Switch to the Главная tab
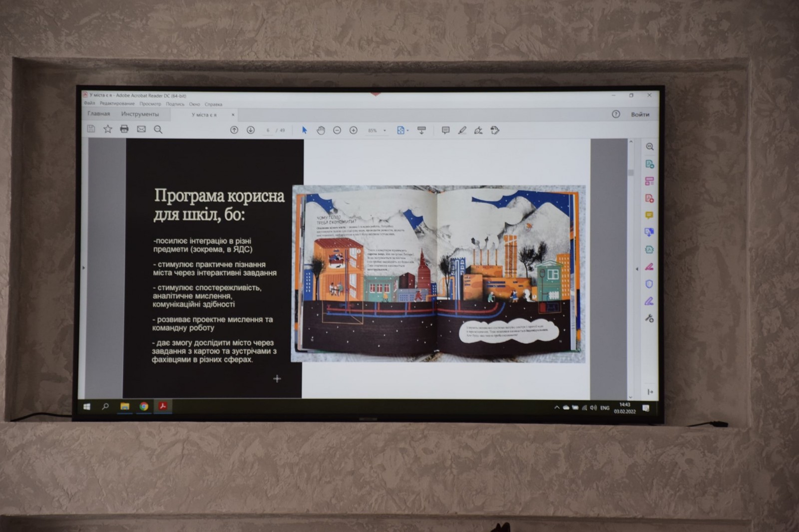This screenshot has width=799, height=532. point(99,114)
